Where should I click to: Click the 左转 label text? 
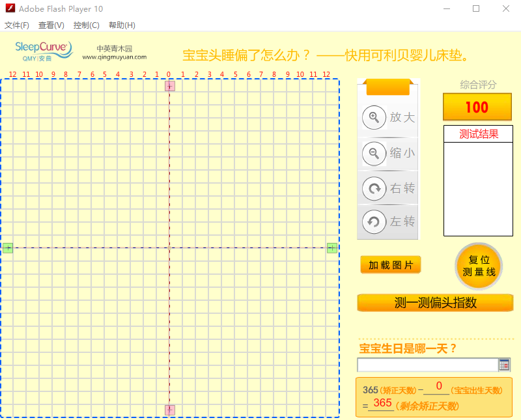click(402, 221)
